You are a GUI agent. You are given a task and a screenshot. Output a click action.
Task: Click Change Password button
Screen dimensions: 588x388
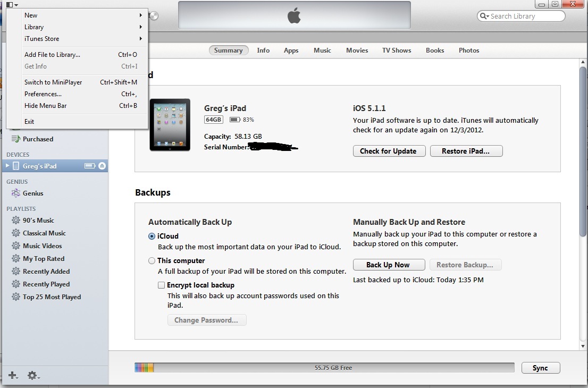(x=207, y=320)
